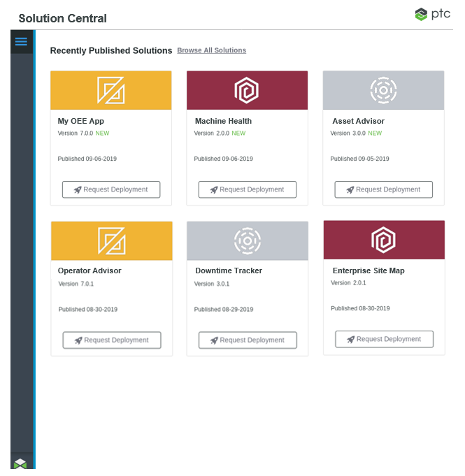Click the Operator Advisor yellow icon
Viewport: 465px width, 476px height.
[x=112, y=240]
